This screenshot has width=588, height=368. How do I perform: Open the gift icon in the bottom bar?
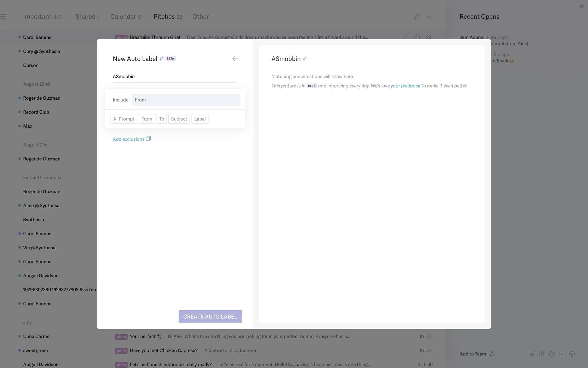point(542,354)
